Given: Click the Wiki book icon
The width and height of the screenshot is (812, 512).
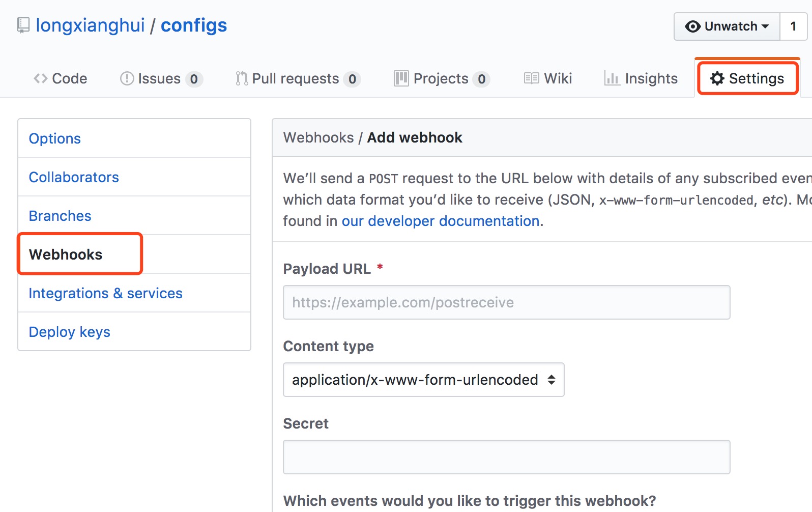Looking at the screenshot, I should (x=532, y=78).
